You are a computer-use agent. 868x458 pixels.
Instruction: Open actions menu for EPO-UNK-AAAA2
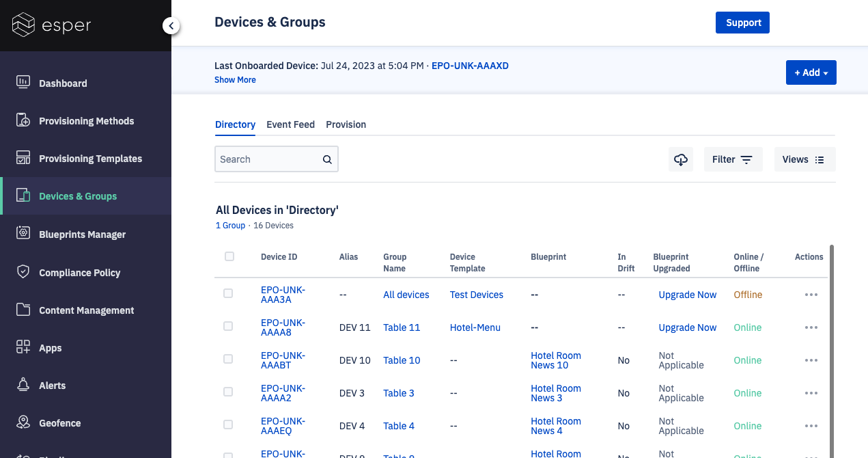(x=811, y=393)
